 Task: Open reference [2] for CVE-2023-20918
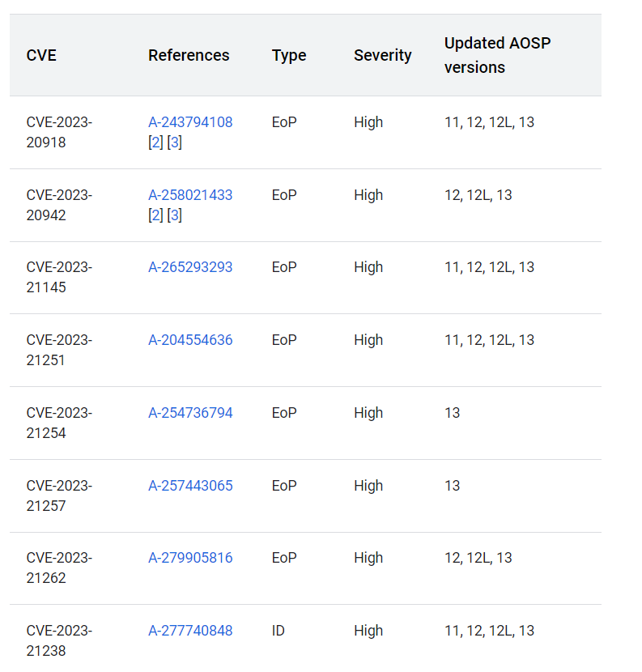point(156,142)
